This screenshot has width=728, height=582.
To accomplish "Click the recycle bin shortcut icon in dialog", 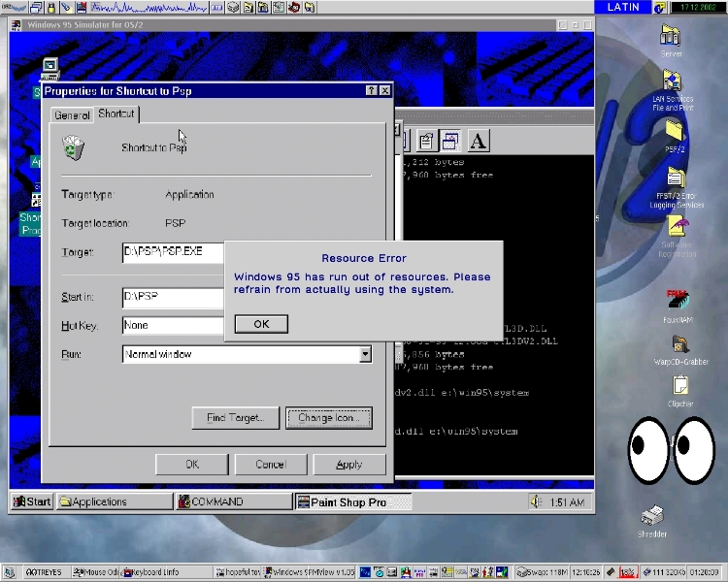I will tap(74, 147).
